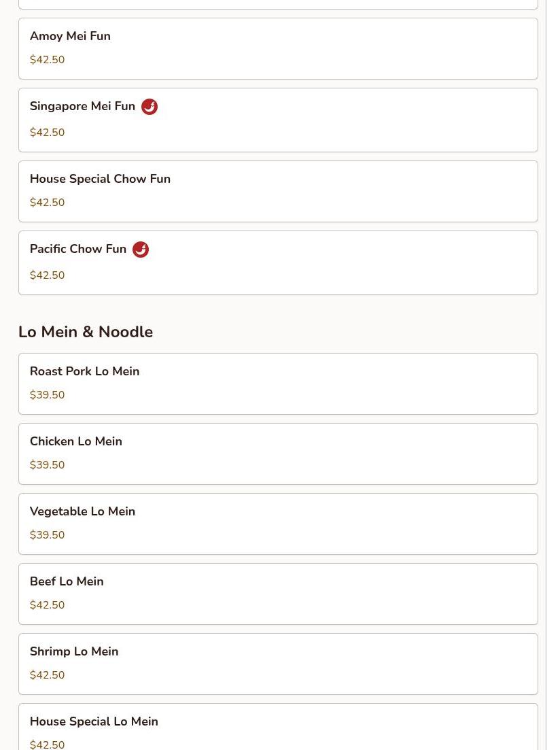The width and height of the screenshot is (560, 750).
Task: Click the Lo Mein & Noodle section heading
Action: [86, 331]
